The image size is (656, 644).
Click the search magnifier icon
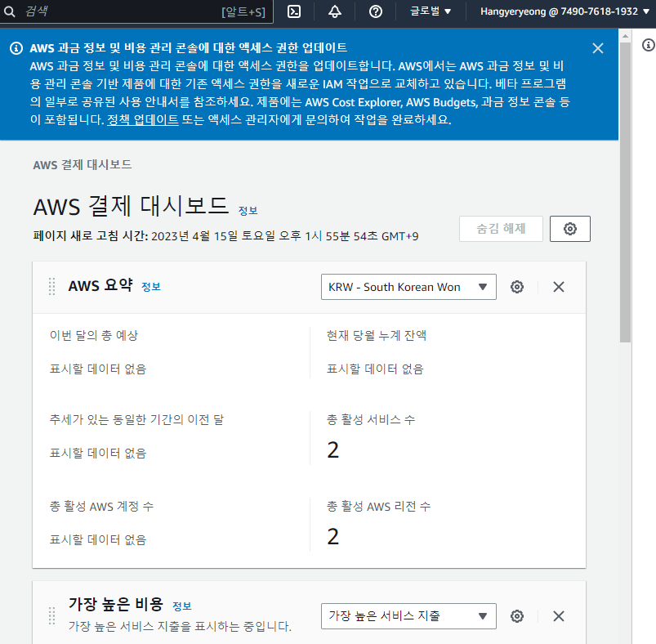[9, 11]
